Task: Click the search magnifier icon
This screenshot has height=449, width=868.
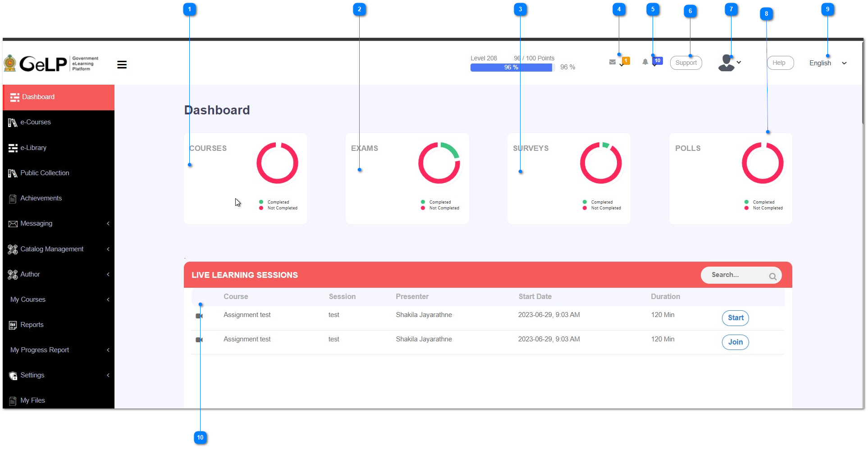Action: pos(772,276)
